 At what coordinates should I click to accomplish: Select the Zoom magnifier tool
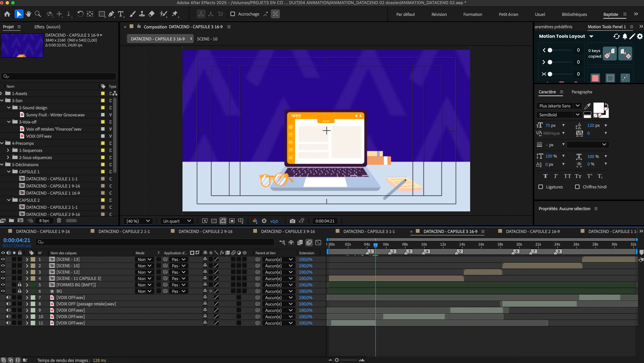tap(38, 14)
